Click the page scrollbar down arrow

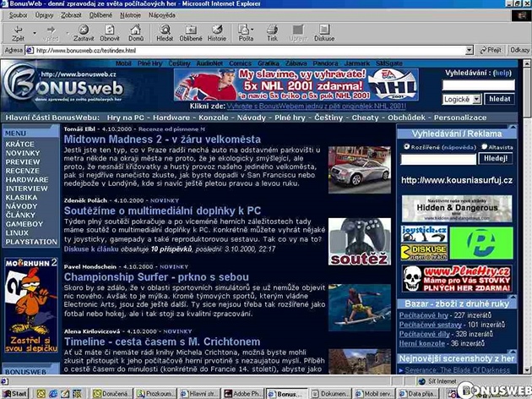point(527,370)
